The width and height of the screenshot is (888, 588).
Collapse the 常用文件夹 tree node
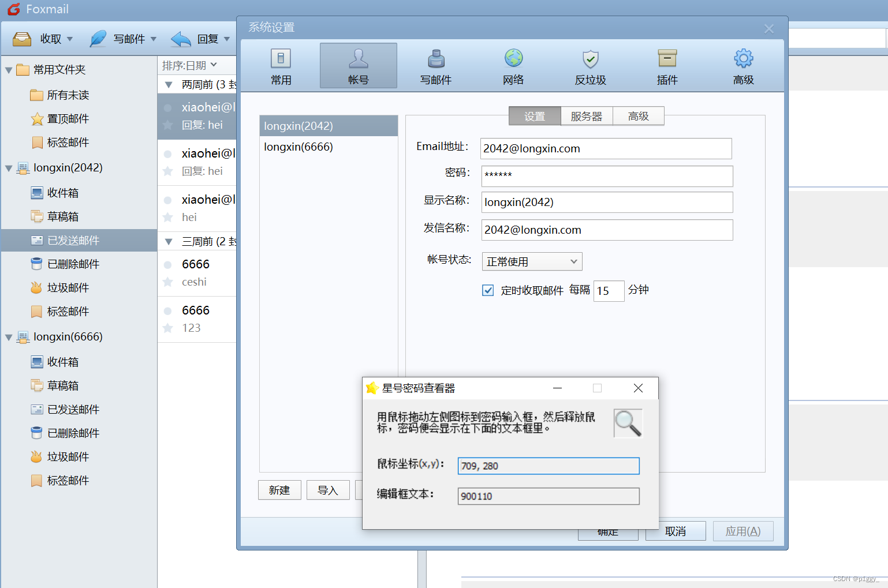pos(9,70)
